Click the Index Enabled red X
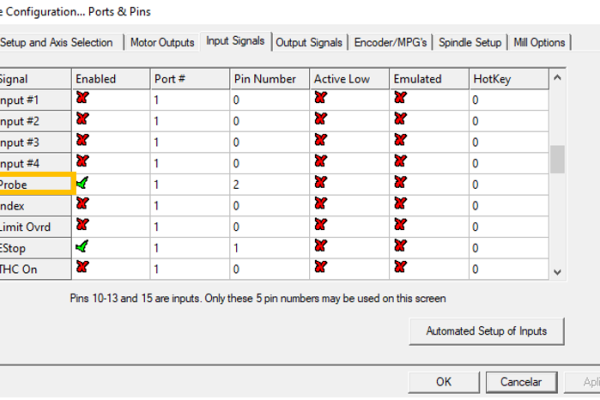Image resolution: width=600 pixels, height=400 pixels. point(82,204)
